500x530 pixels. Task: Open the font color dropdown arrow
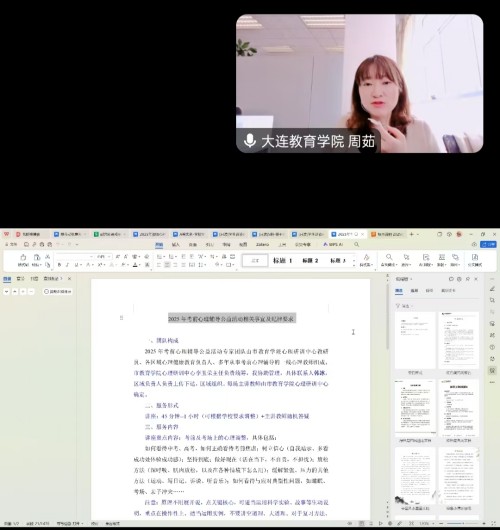pyautogui.click(x=140, y=265)
